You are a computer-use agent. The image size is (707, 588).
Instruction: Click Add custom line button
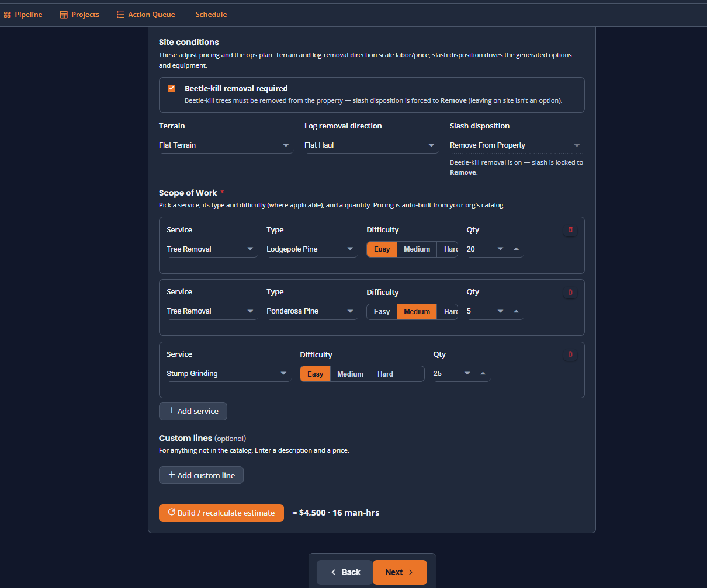pyautogui.click(x=201, y=475)
